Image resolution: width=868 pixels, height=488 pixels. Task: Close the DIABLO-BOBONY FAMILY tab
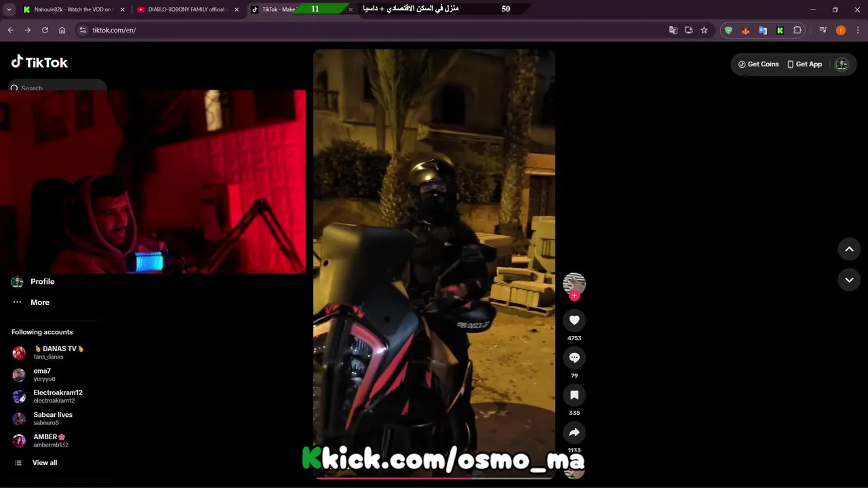(x=237, y=9)
